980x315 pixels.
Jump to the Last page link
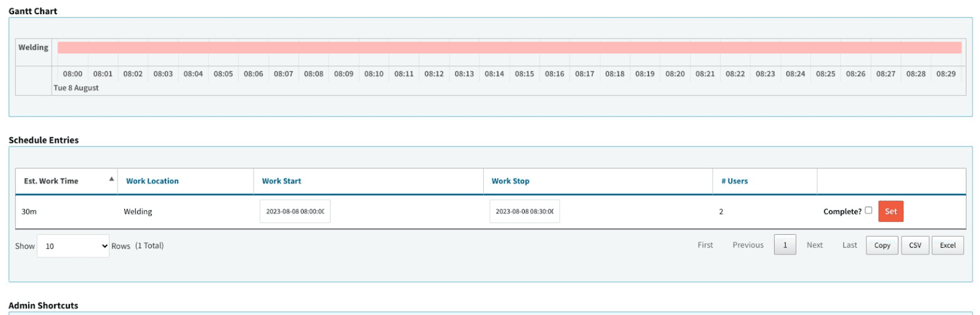coord(850,245)
